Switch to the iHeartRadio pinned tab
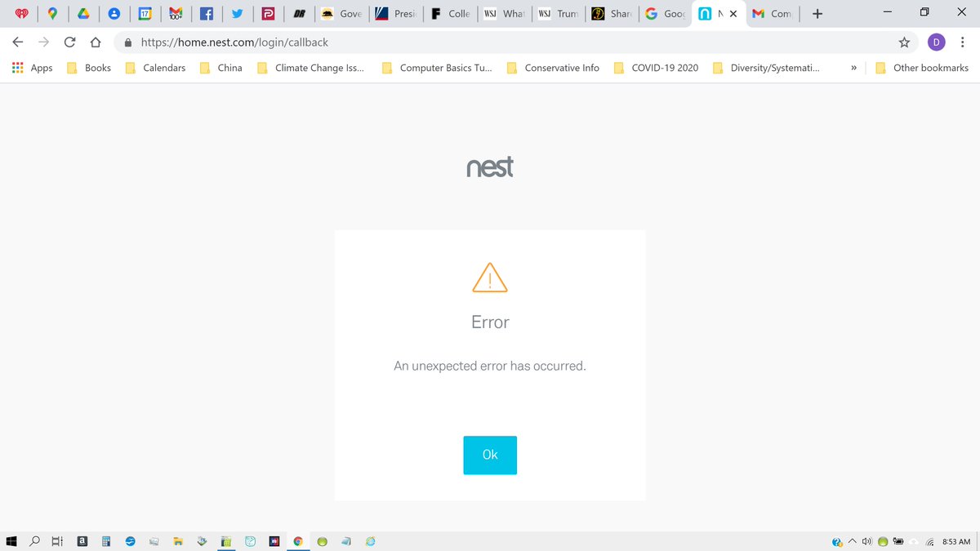 pyautogui.click(x=21, y=14)
